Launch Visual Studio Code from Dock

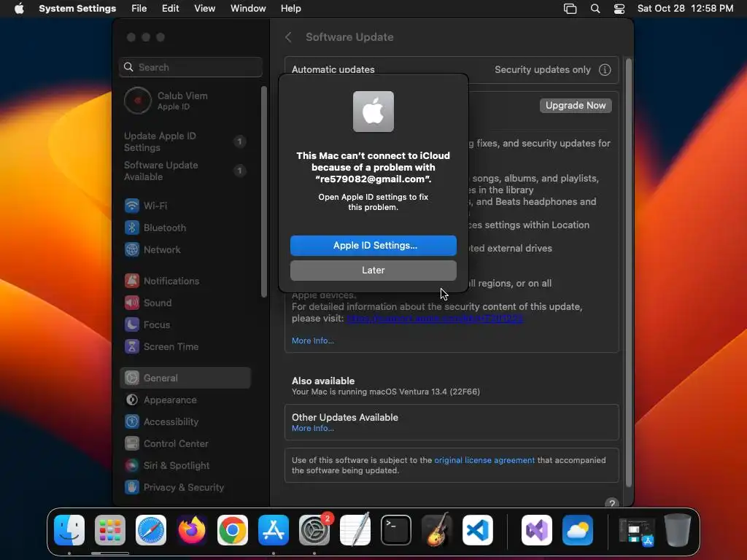point(478,530)
